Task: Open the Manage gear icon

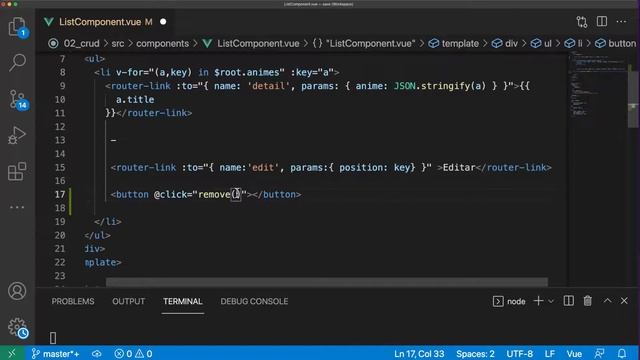Action: [17, 327]
